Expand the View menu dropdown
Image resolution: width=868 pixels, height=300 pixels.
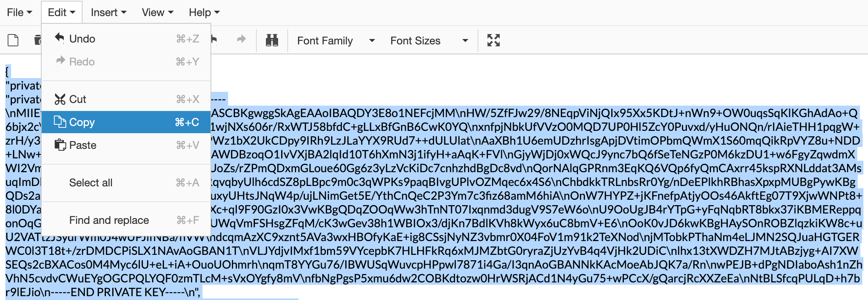pos(157,12)
